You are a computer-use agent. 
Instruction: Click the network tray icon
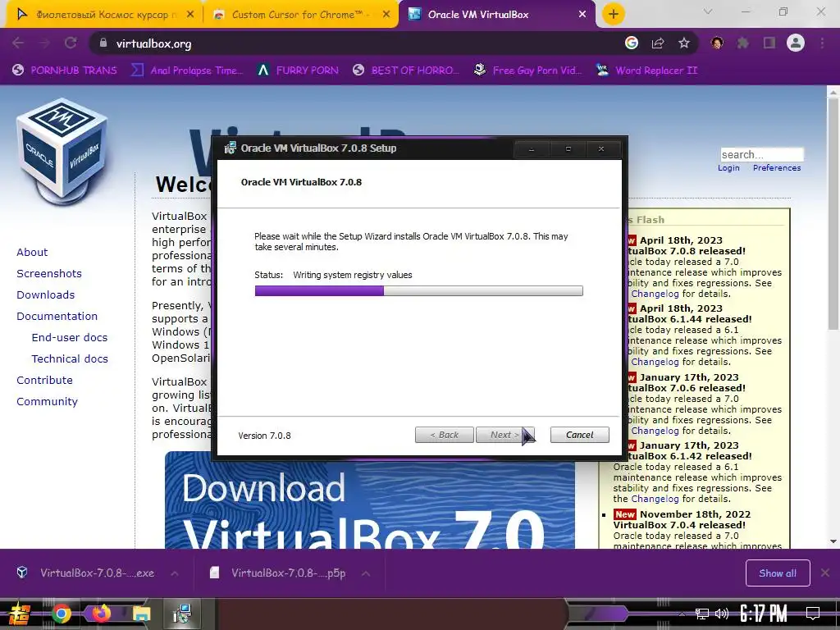[702, 614]
